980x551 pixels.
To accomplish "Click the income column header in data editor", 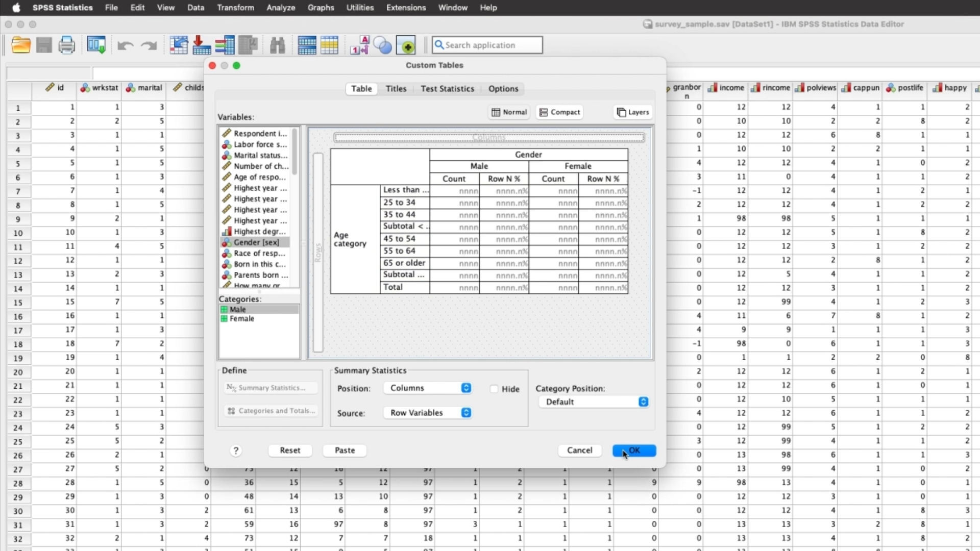I will (727, 88).
